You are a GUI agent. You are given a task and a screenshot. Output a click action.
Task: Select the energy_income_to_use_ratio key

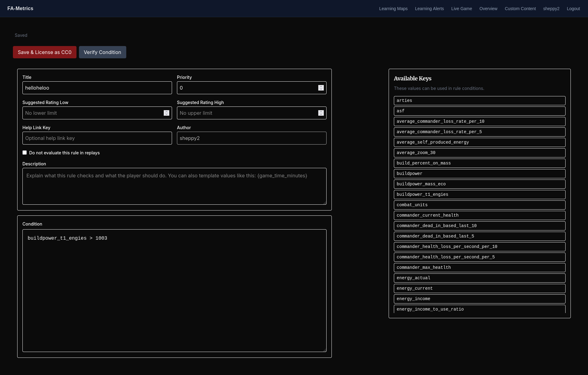click(x=480, y=309)
